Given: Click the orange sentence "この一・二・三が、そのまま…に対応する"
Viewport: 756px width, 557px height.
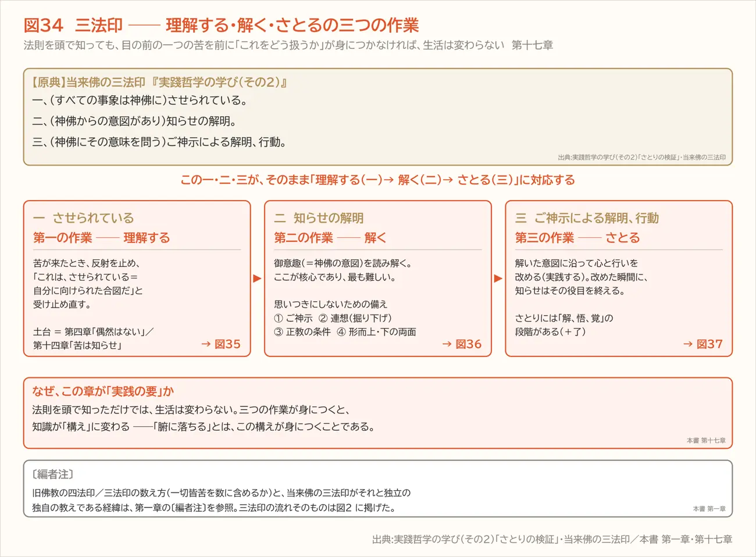Looking at the screenshot, I should (x=378, y=180).
